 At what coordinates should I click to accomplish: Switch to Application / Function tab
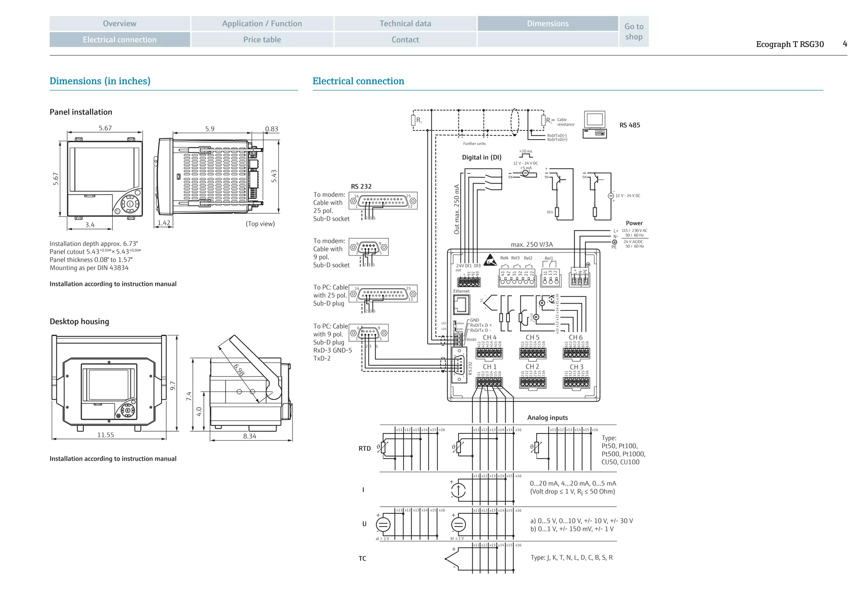pos(262,23)
